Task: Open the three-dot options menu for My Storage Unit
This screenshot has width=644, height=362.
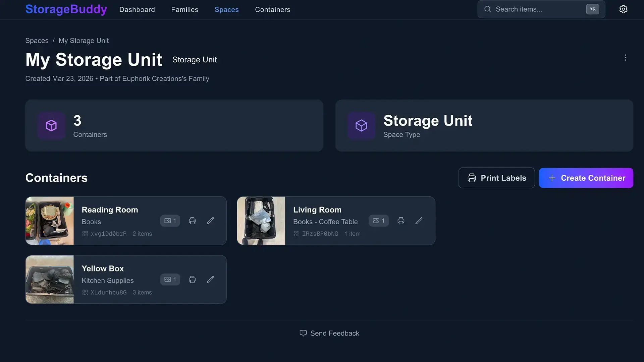Action: pyautogui.click(x=625, y=57)
